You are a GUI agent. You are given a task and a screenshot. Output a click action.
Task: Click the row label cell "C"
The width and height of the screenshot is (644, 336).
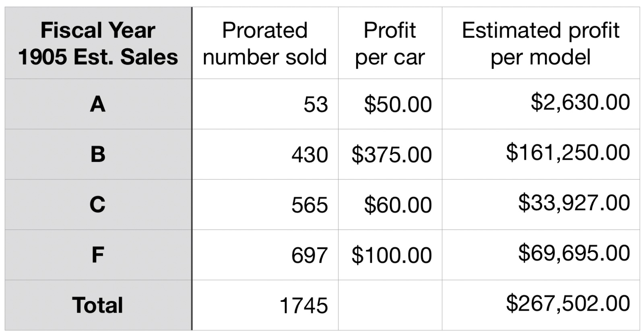click(x=98, y=205)
